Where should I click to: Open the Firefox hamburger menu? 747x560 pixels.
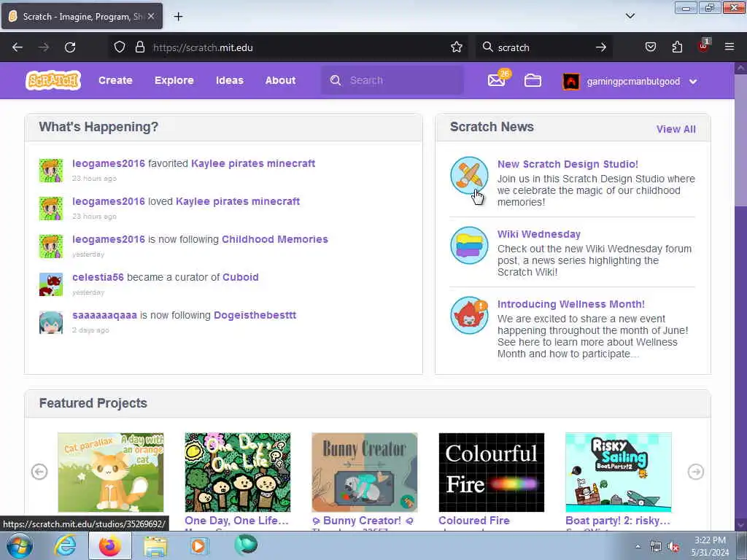click(x=729, y=47)
